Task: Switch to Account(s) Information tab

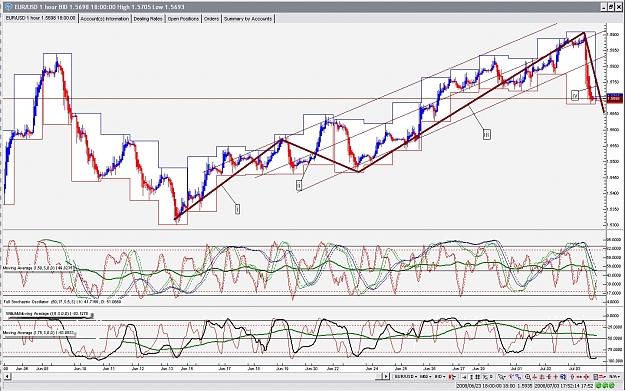Action: point(105,19)
